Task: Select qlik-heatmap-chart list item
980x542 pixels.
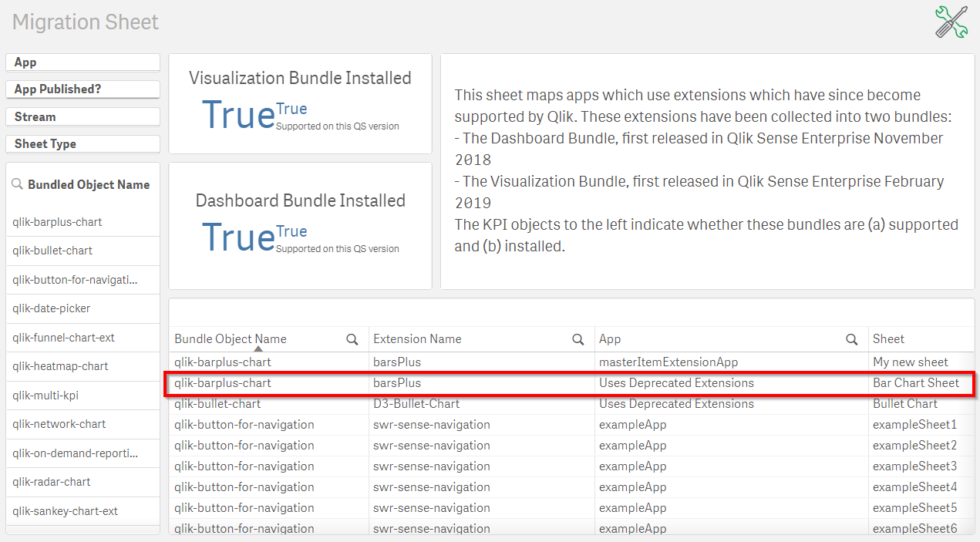Action: click(x=60, y=366)
